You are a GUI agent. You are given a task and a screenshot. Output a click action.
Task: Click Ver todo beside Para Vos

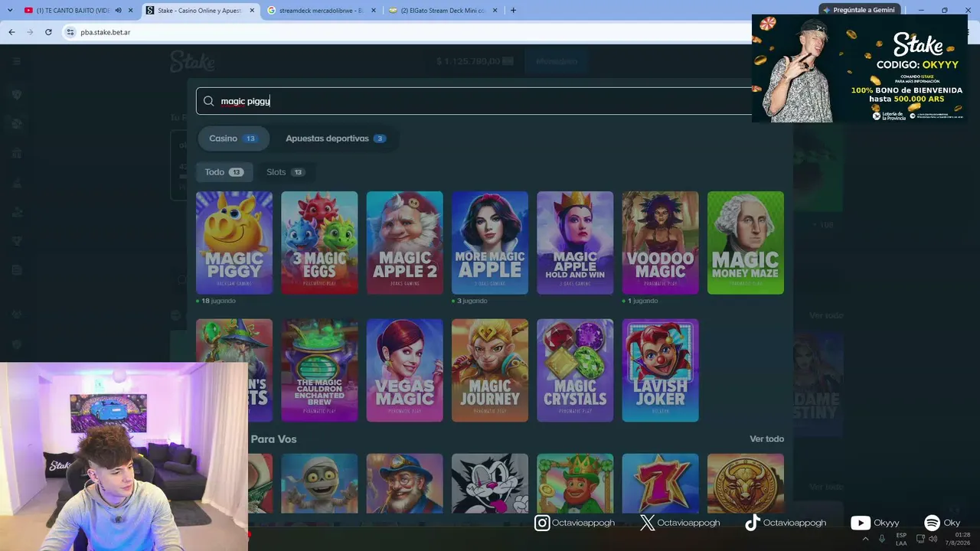pos(766,439)
